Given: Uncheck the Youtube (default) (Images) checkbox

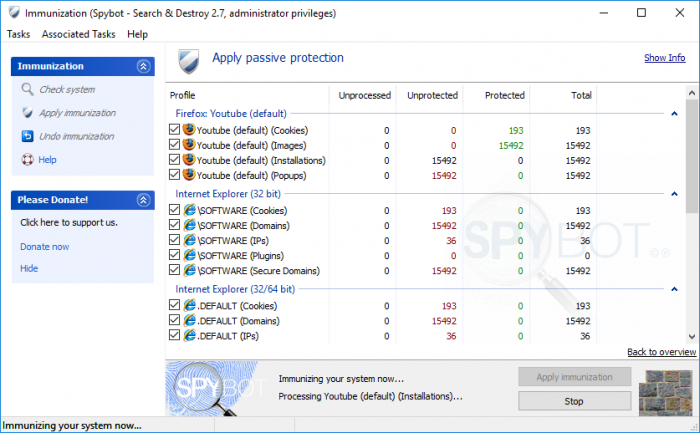Looking at the screenshot, I should (175, 145).
